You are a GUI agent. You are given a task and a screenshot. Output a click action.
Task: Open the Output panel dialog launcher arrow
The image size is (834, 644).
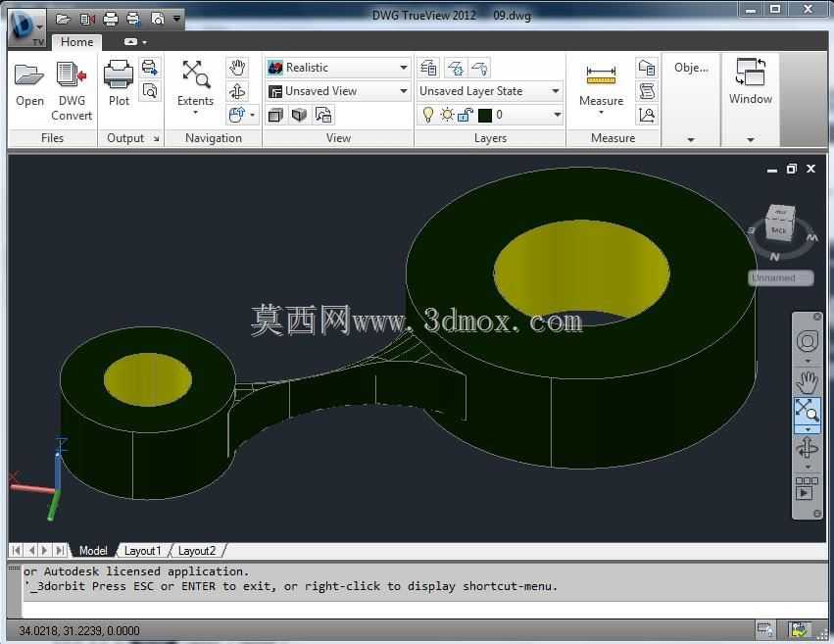pyautogui.click(x=156, y=138)
